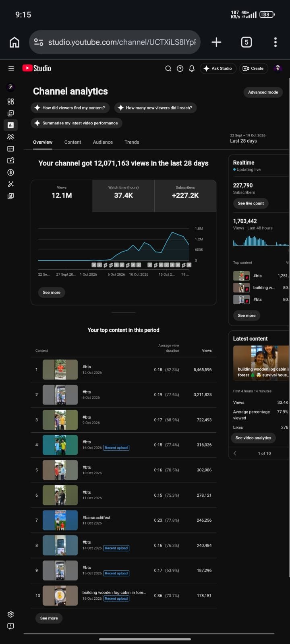Screen dimensions: 290x644
Task: Click the #bts title dated 16 Oct 2026
Action: [x=87, y=442]
